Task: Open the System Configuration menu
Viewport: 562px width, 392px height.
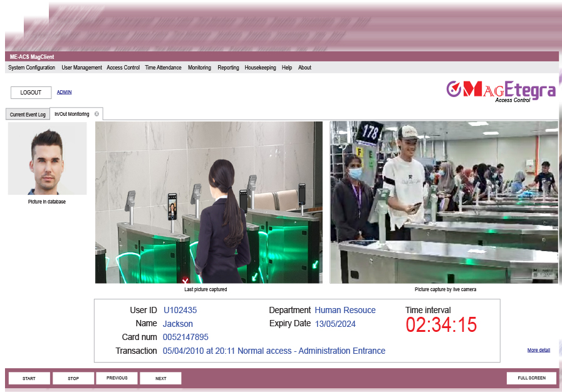Action: click(31, 68)
